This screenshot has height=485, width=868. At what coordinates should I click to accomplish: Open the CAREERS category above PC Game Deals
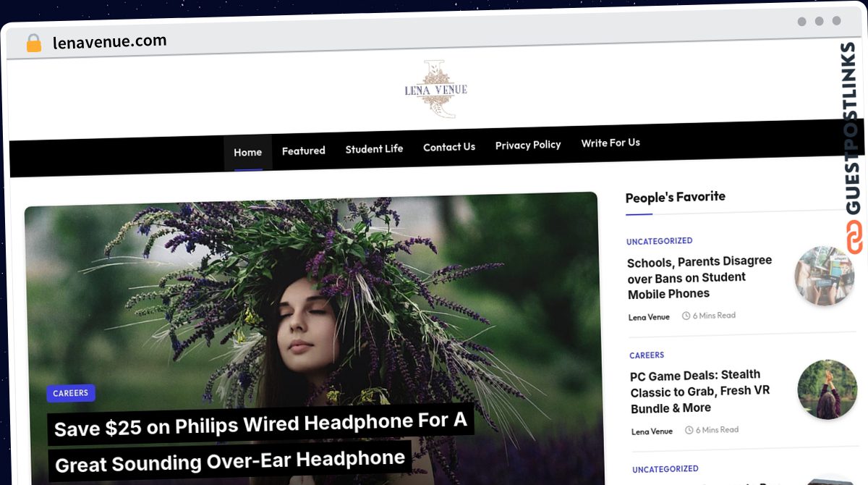point(647,355)
